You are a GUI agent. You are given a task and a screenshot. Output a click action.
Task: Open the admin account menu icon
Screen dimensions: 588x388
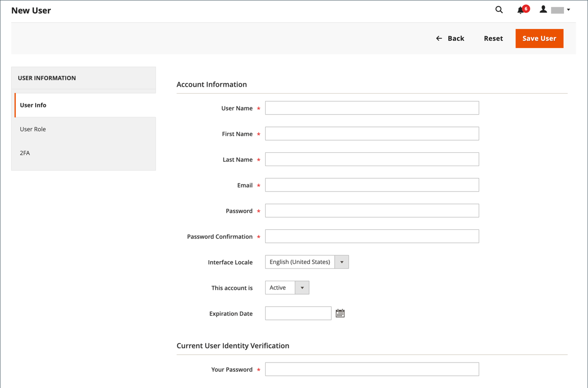543,9
